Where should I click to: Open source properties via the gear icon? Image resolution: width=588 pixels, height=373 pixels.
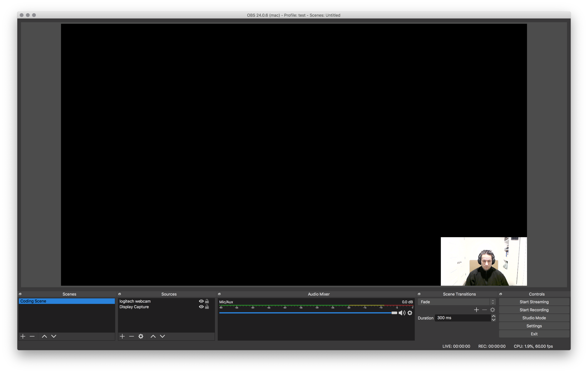pyautogui.click(x=141, y=336)
